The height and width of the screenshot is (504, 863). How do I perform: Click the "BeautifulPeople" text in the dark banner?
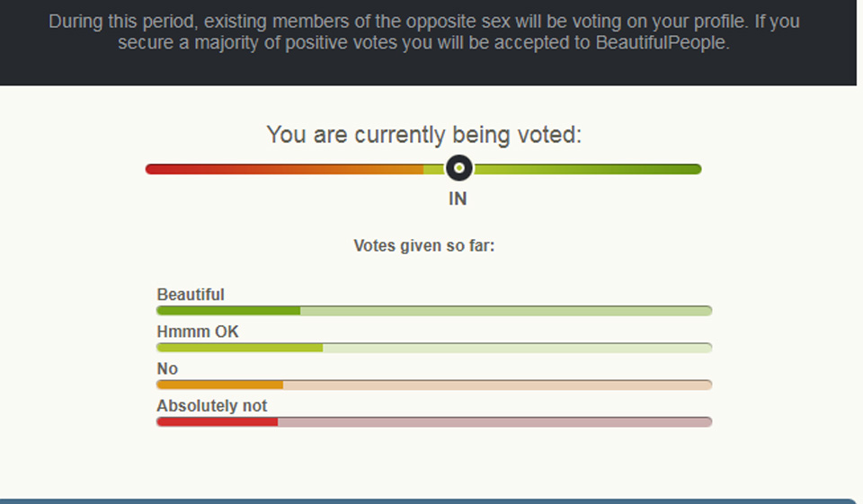[661, 44]
